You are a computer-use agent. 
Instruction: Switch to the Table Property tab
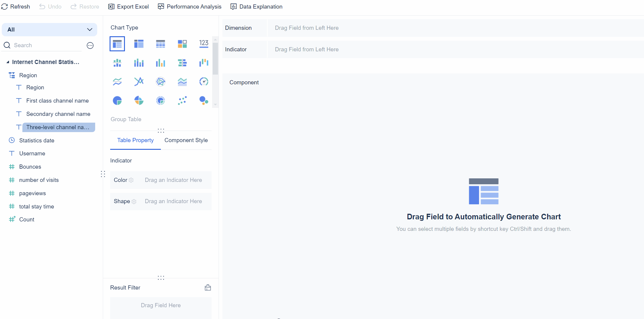pyautogui.click(x=135, y=140)
